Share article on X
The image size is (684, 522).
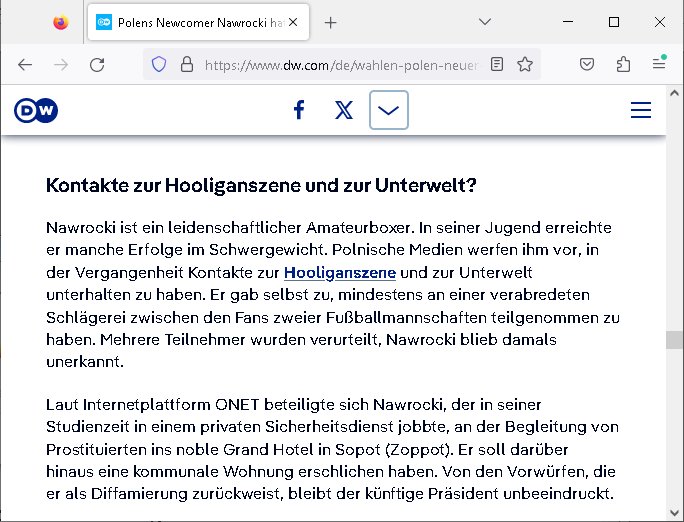click(344, 110)
